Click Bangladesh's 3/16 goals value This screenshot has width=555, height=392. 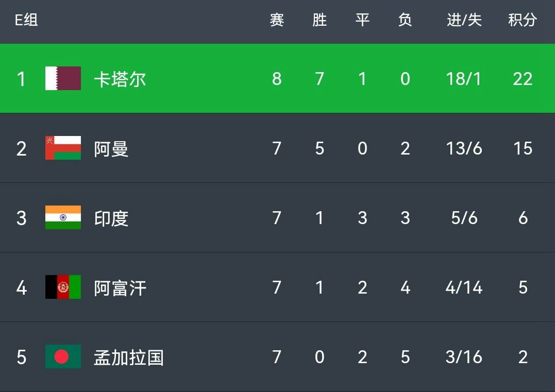(x=464, y=357)
